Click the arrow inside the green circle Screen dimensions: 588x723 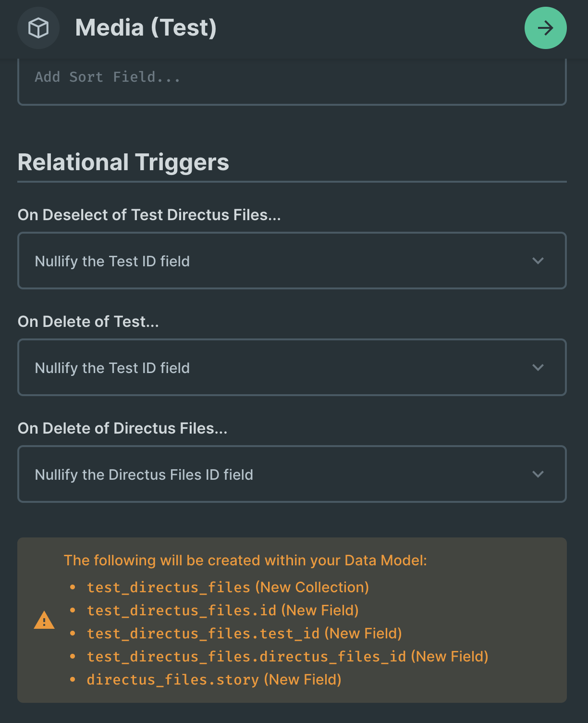tap(545, 28)
